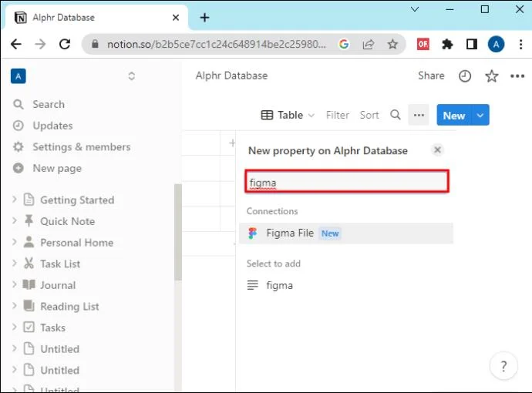
Task: Open the Chrome profile avatar
Action: 496,44
